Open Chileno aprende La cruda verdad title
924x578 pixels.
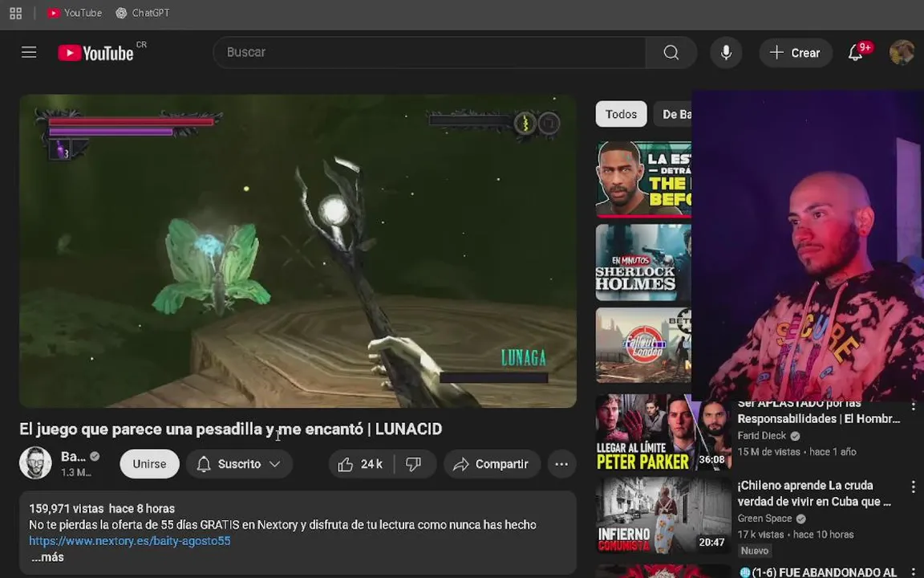[x=814, y=493]
